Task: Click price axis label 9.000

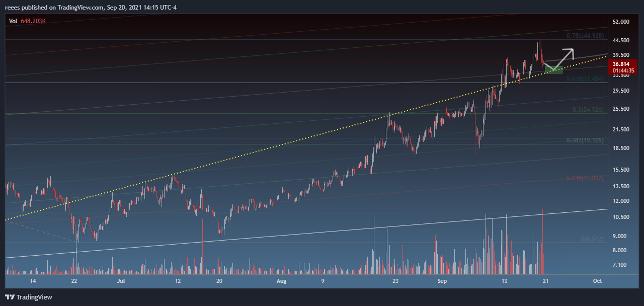Action: point(620,237)
